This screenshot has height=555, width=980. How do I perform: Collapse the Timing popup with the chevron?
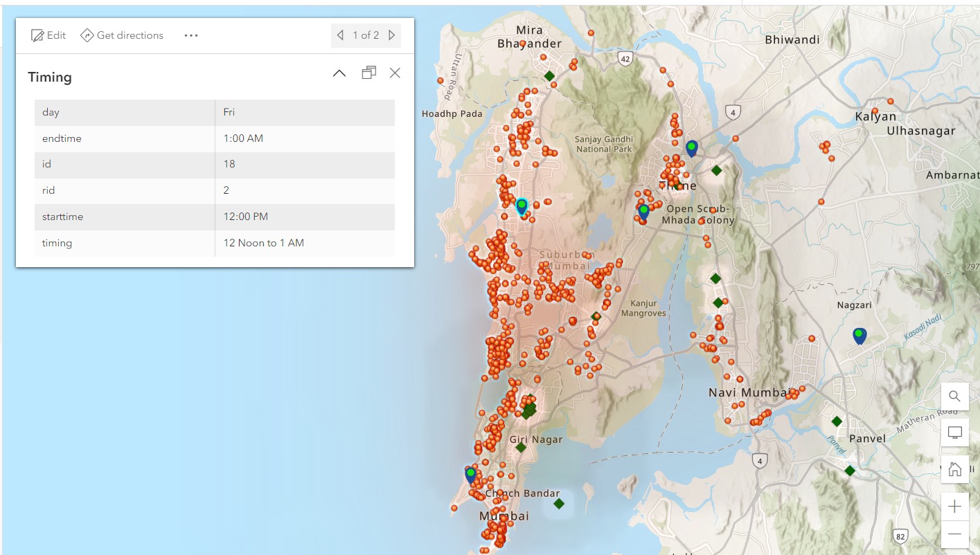pos(339,73)
